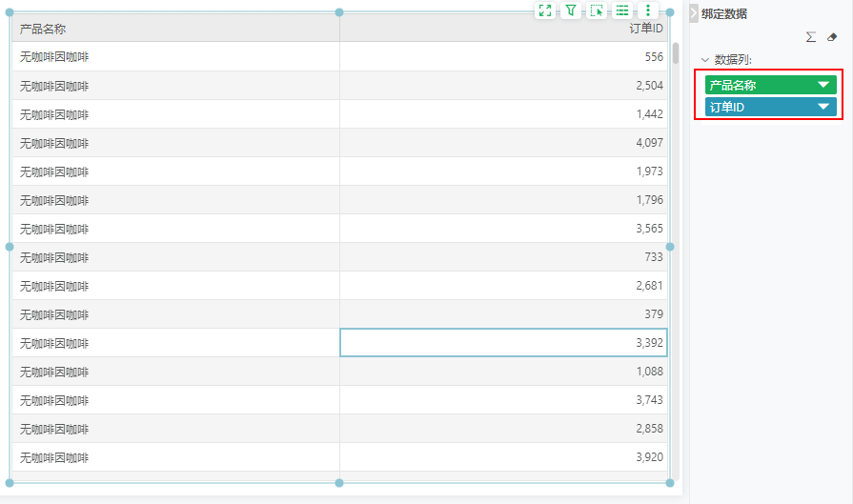Click the sigma aggregate icon
This screenshot has height=504, width=853.
pos(811,37)
